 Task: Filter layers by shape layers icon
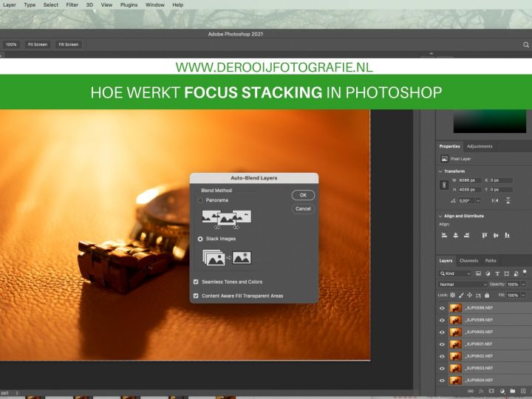click(x=507, y=273)
